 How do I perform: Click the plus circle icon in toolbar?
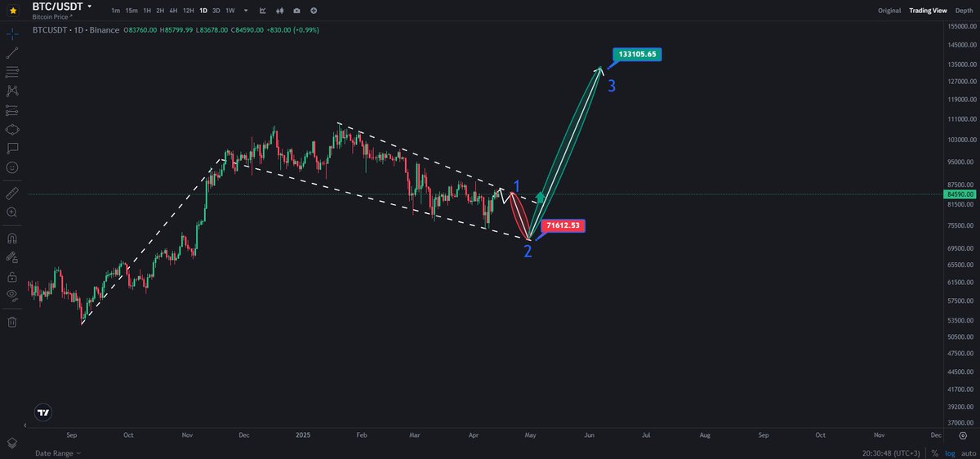point(314,11)
